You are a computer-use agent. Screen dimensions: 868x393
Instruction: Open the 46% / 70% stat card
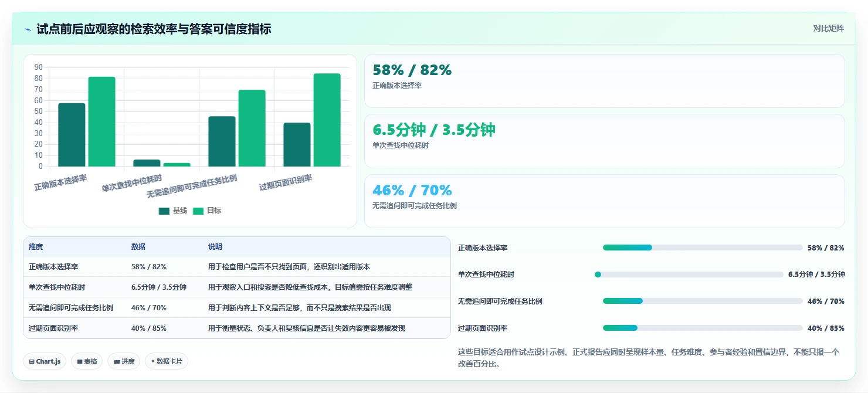coord(604,201)
